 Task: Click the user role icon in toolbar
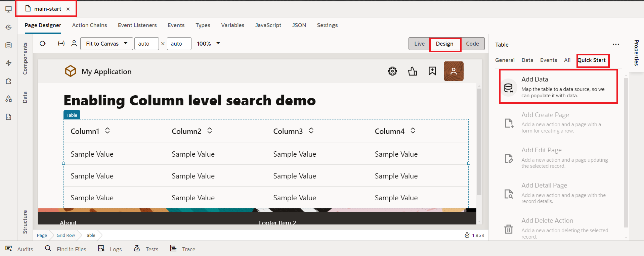pos(74,44)
